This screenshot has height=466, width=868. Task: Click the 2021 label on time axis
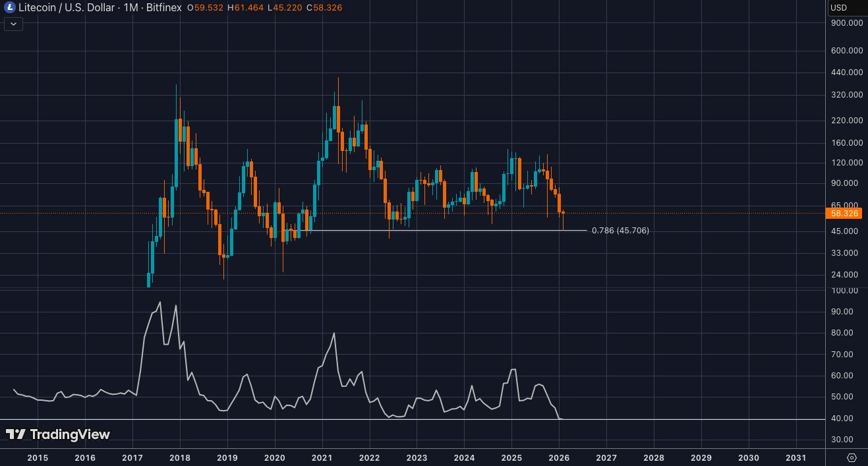322,457
